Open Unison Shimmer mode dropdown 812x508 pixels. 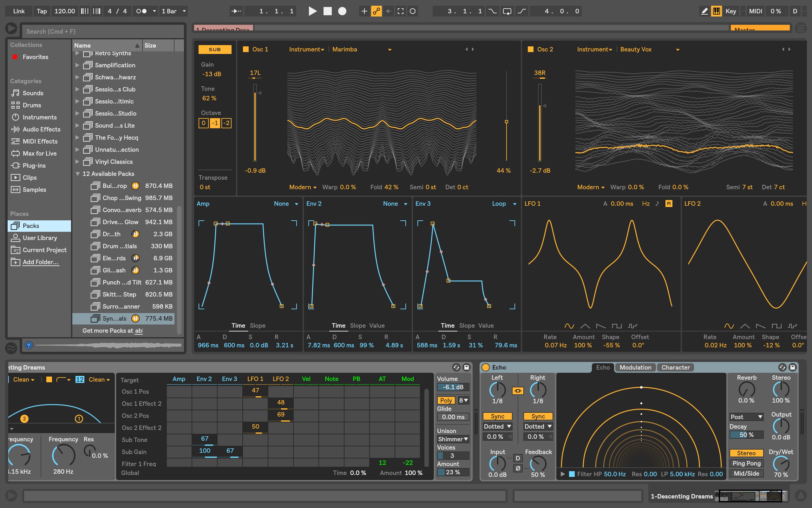pyautogui.click(x=453, y=439)
